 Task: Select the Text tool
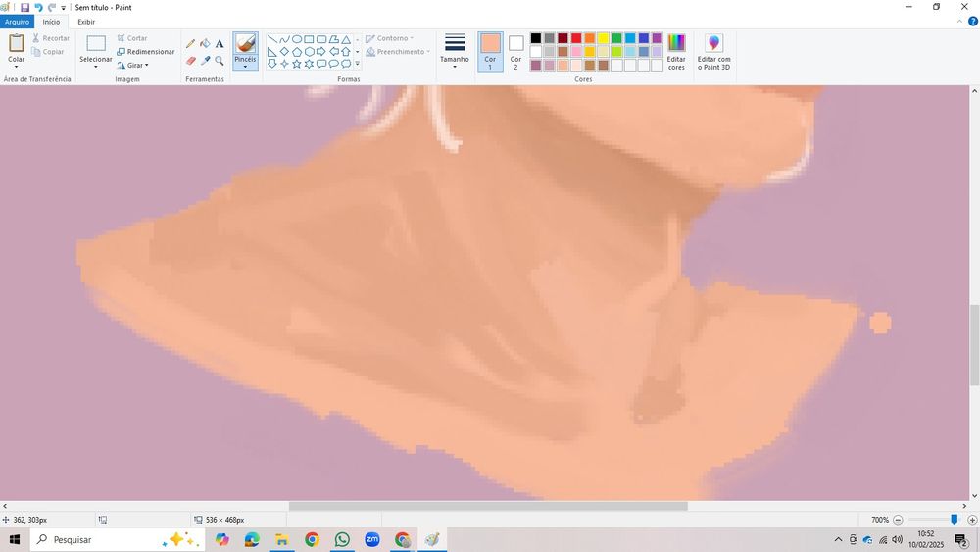click(220, 44)
